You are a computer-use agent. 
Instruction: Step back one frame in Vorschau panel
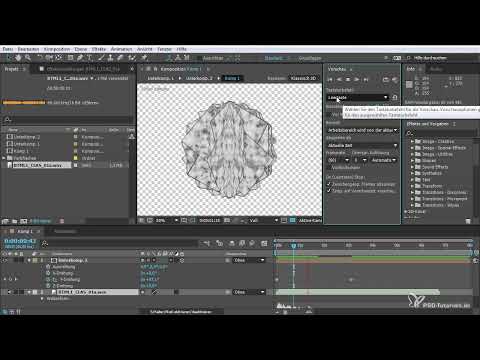pos(339,80)
